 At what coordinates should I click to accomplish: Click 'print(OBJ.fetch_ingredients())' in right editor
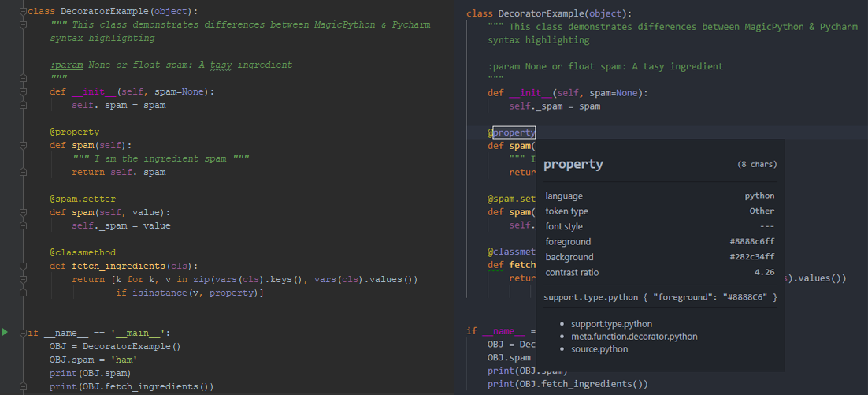567,383
